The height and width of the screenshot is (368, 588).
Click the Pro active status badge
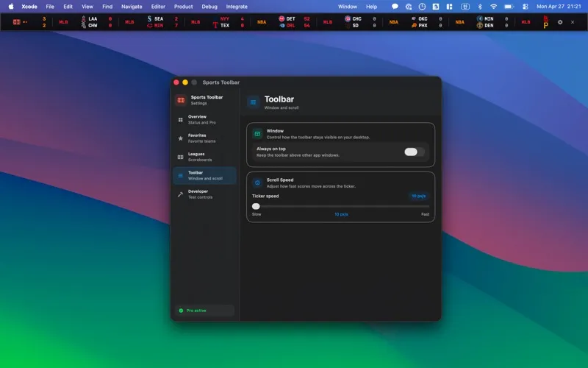tap(205, 311)
